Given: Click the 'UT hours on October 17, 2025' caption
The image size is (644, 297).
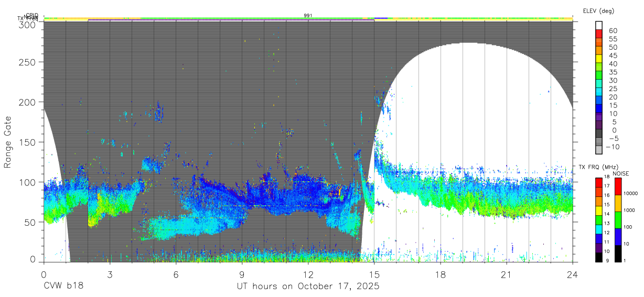Looking at the screenshot, I should point(308,287).
